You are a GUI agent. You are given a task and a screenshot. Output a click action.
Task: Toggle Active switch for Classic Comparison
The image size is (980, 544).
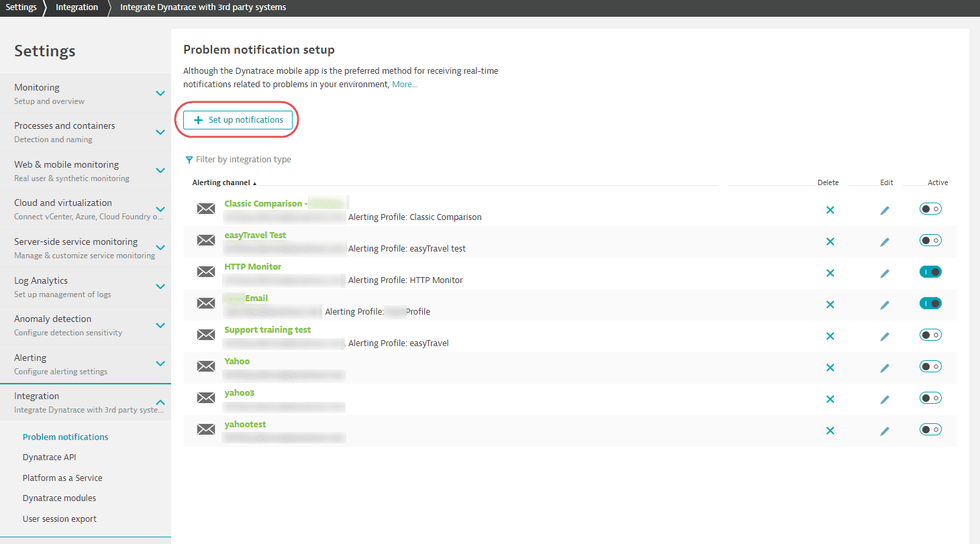point(930,209)
